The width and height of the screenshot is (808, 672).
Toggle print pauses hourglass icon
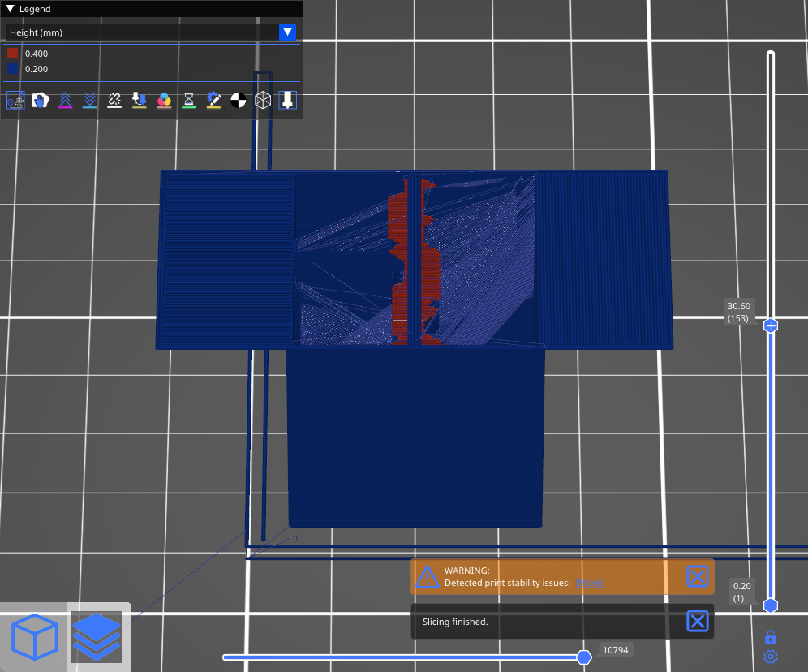point(188,100)
